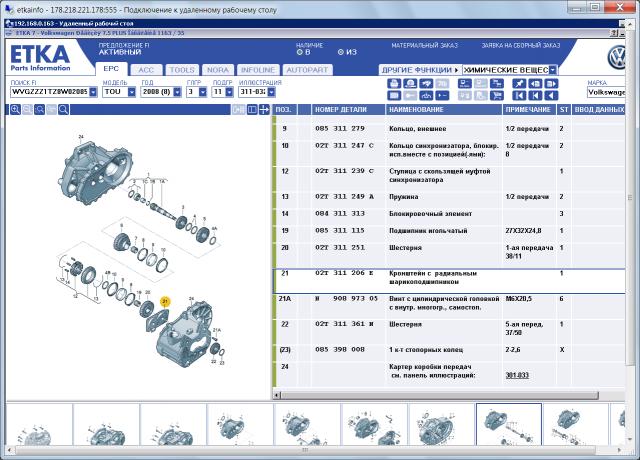Open the ХИМИЧЕСКИЕ ВЕЩЕС dropdown
Screen dimensions: 640x460
click(552, 70)
